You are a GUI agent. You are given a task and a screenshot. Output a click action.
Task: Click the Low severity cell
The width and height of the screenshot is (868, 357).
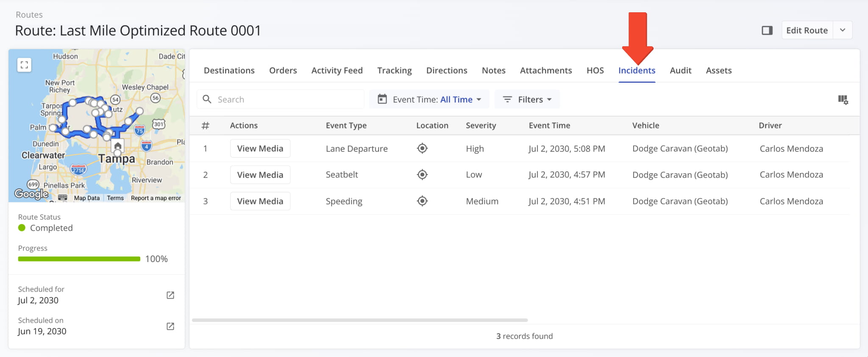474,175
